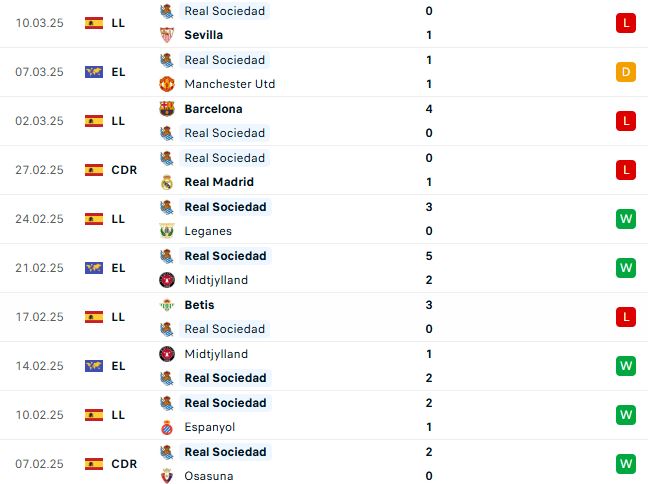Click the Sevilla club crest icon

(x=167, y=35)
